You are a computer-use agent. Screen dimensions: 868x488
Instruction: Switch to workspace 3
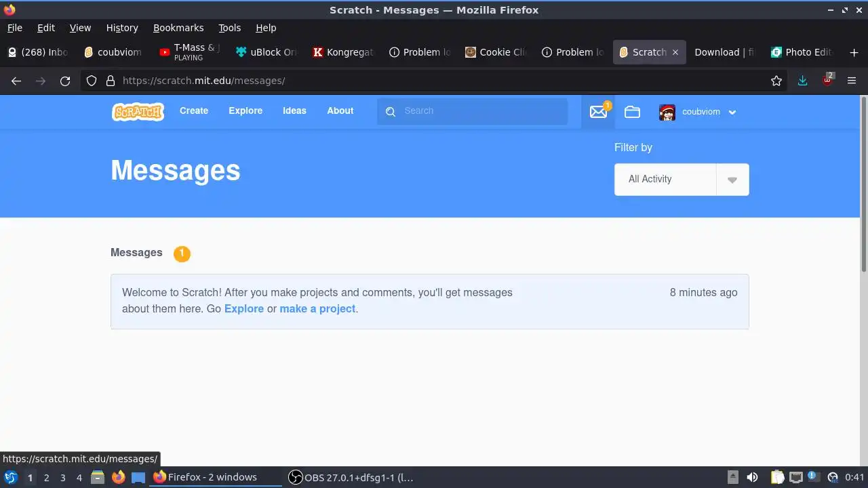(62, 477)
